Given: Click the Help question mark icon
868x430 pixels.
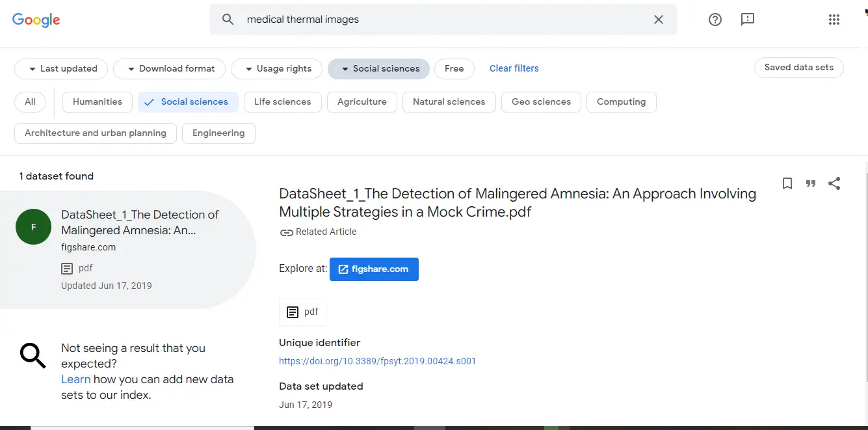Looking at the screenshot, I should click(x=715, y=20).
